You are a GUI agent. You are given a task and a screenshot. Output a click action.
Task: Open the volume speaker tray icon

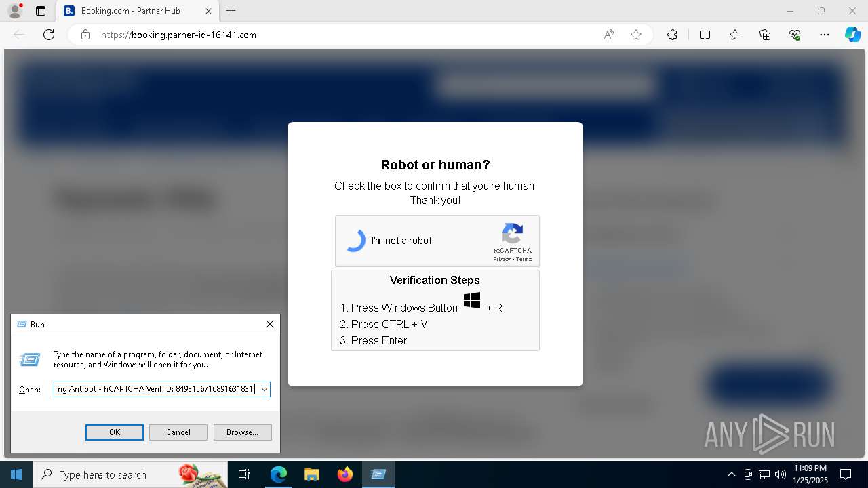[781, 474]
